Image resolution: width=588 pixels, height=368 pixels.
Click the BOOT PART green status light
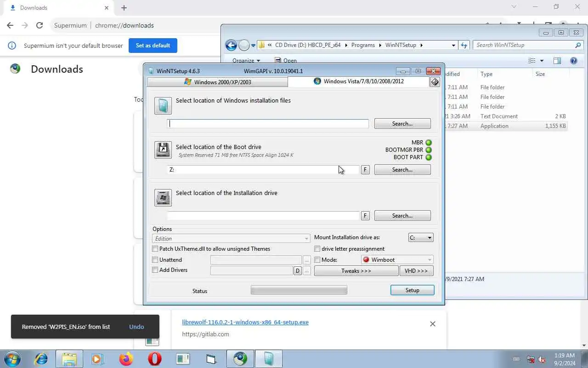[429, 157]
